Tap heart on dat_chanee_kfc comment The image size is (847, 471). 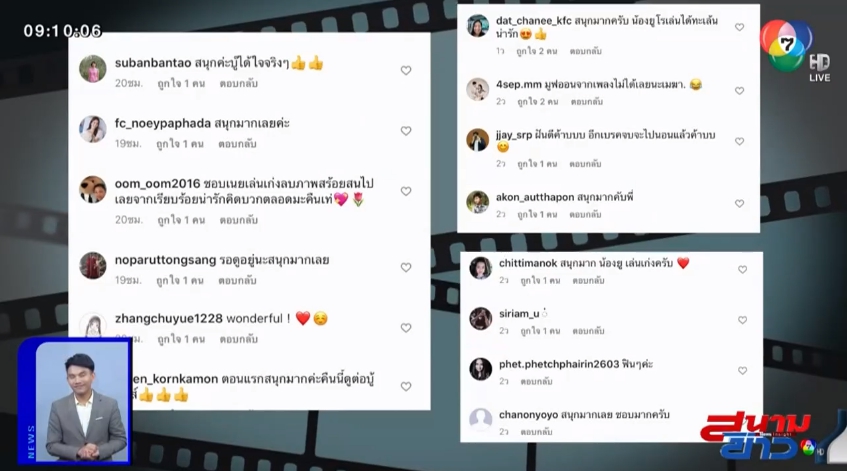pos(740,27)
